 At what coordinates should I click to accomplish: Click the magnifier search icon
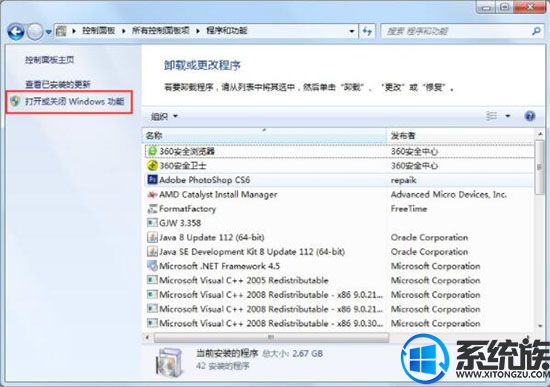click(x=536, y=32)
